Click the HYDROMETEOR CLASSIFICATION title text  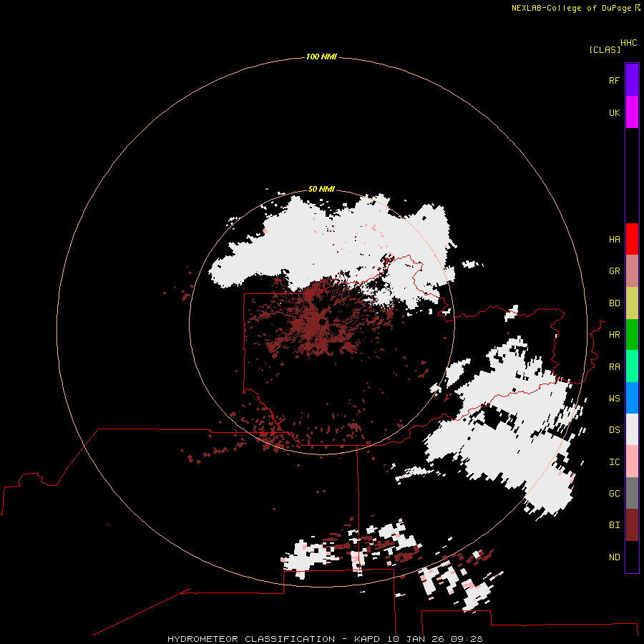coord(251,639)
